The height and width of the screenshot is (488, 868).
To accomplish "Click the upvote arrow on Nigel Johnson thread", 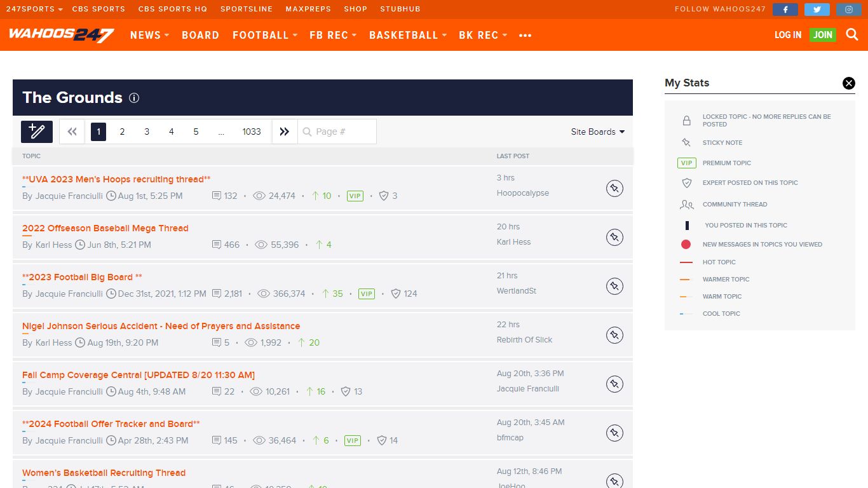I will [x=302, y=342].
